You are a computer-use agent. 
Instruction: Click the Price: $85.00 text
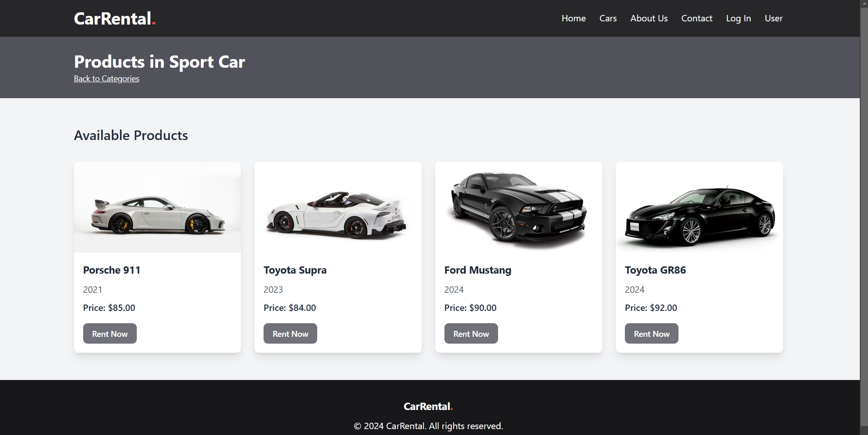click(x=109, y=308)
